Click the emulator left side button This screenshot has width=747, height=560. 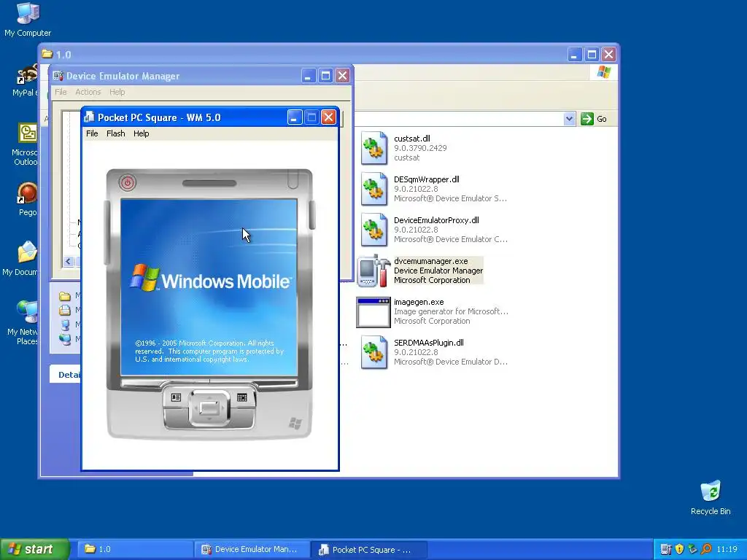[107, 233]
